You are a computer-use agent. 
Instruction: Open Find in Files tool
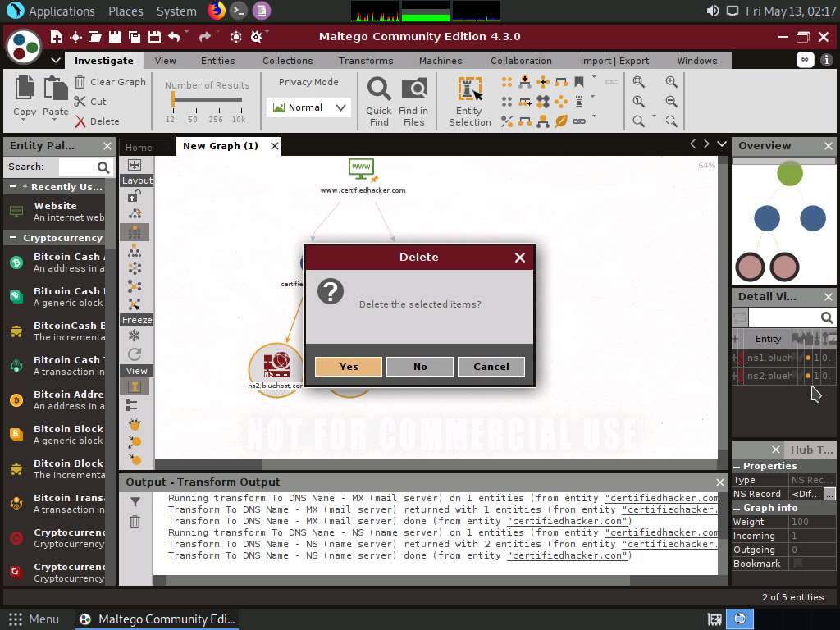(x=413, y=102)
